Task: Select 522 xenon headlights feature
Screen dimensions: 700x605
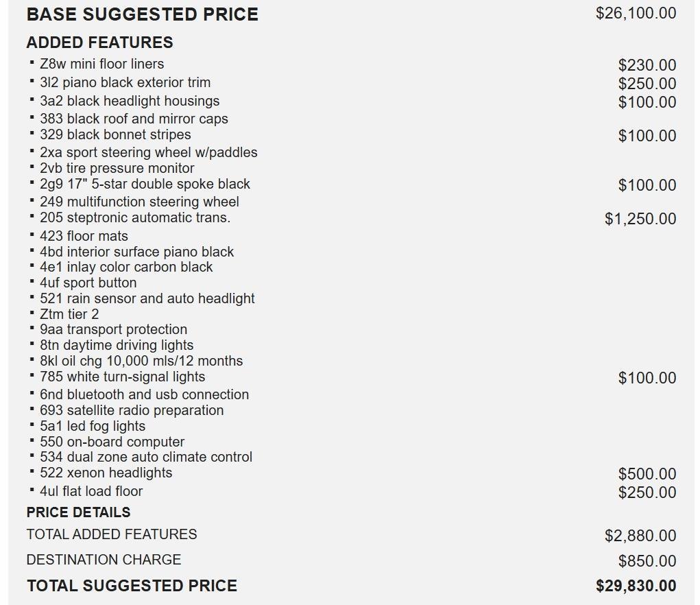Action: point(106,473)
